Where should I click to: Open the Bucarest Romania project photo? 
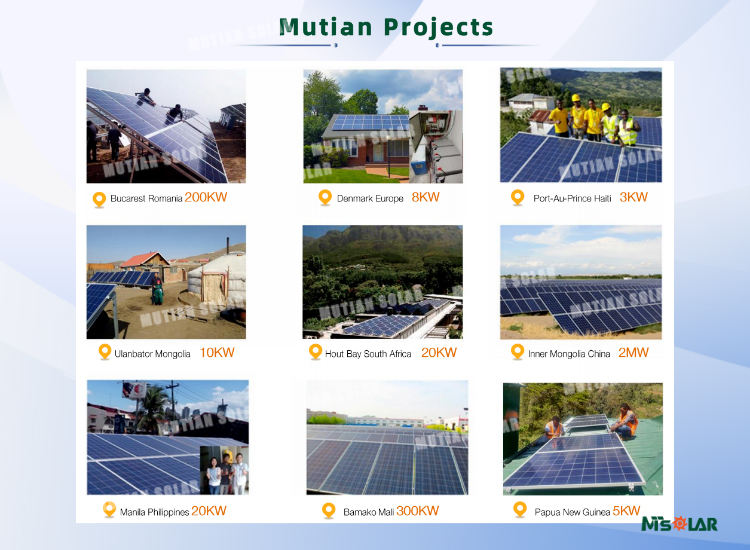coord(166,126)
